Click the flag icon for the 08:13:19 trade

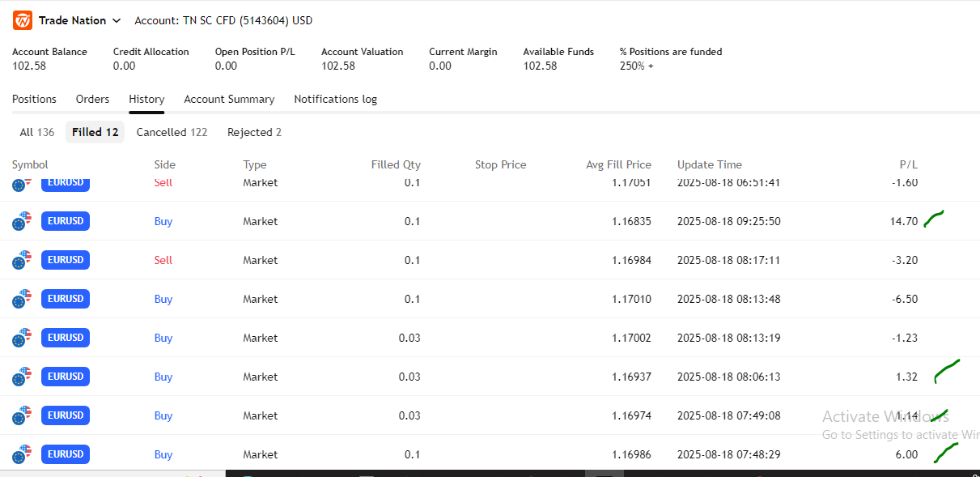21,338
